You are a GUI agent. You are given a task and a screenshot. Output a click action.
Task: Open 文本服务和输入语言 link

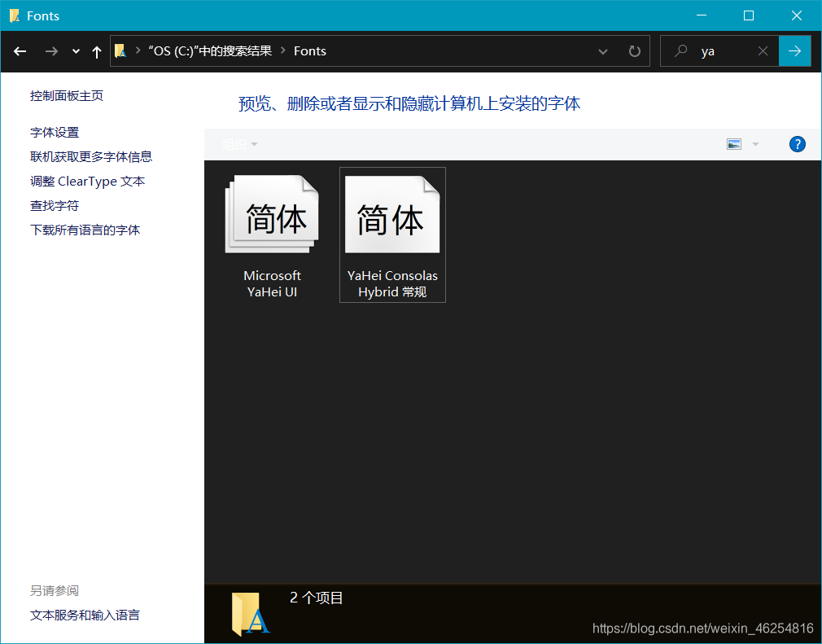click(85, 615)
